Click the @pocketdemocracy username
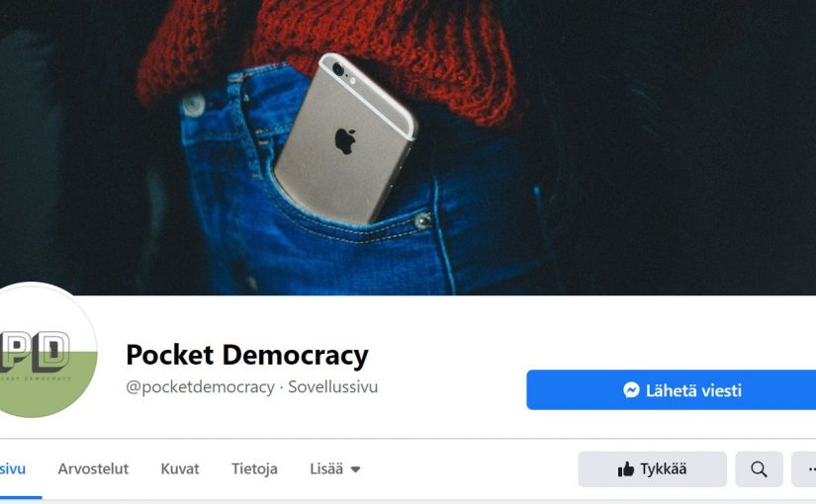The image size is (816, 504). (x=201, y=387)
